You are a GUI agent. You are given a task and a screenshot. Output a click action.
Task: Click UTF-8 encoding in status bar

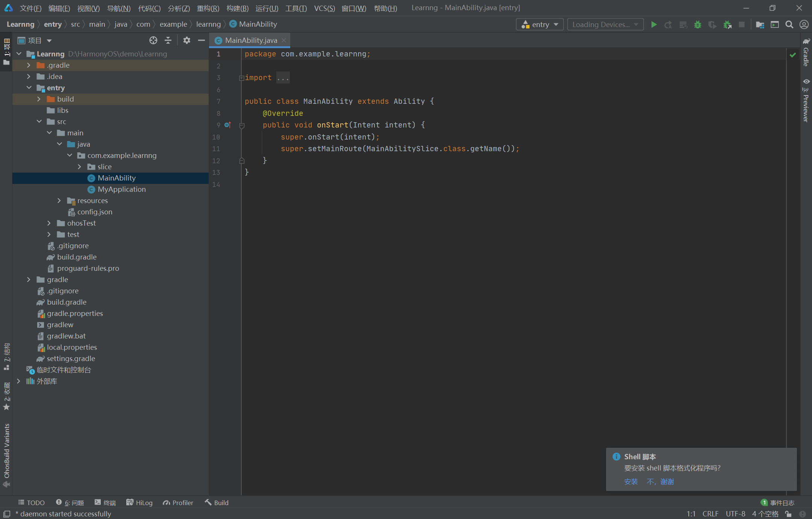click(x=735, y=514)
